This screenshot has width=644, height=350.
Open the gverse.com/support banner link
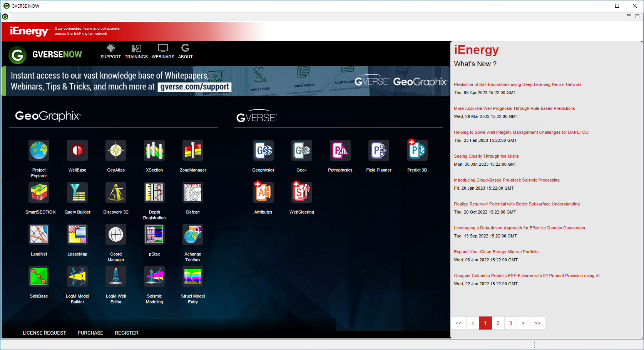[194, 87]
